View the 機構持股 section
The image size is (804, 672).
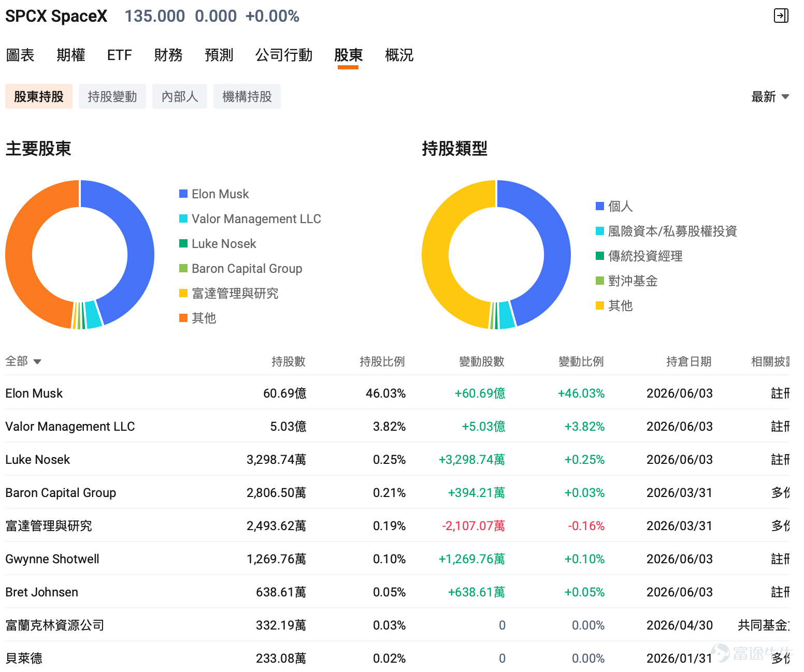247,96
